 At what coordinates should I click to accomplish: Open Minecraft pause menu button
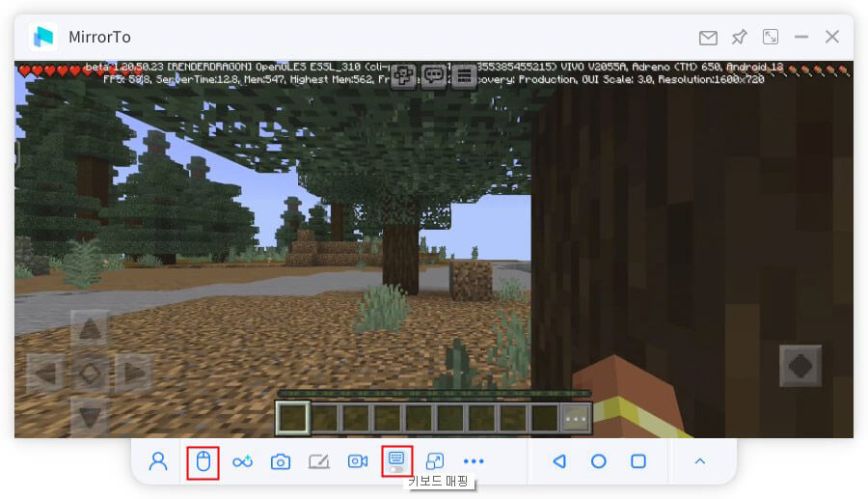465,76
